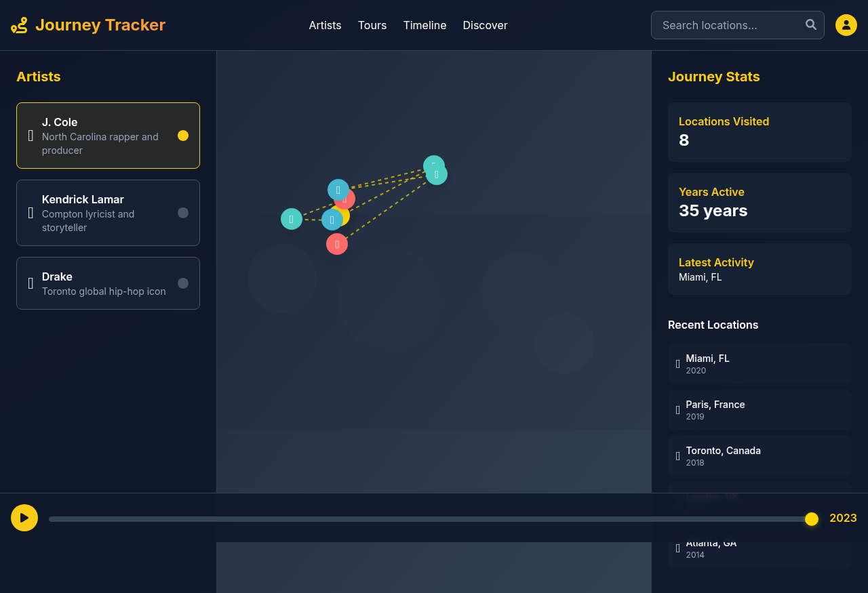This screenshot has width=868, height=593.
Task: Select the Toronto, Canada location entry
Action: (759, 456)
